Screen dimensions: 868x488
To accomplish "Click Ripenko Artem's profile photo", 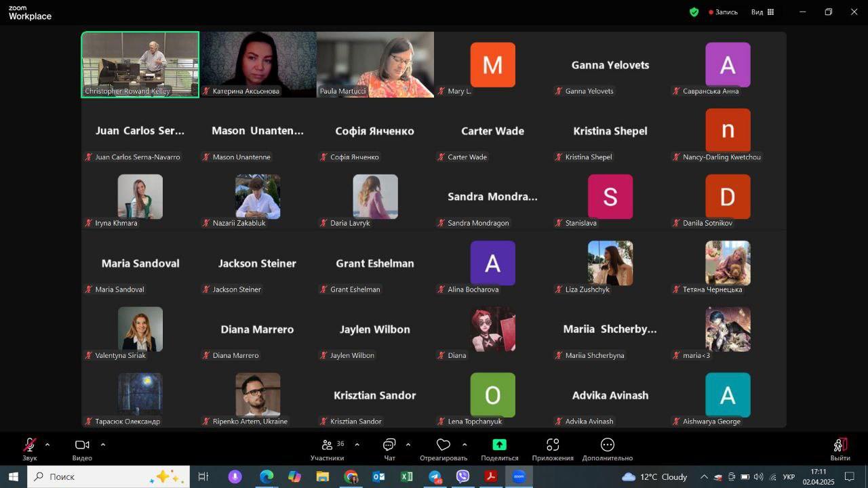I will pos(258,395).
